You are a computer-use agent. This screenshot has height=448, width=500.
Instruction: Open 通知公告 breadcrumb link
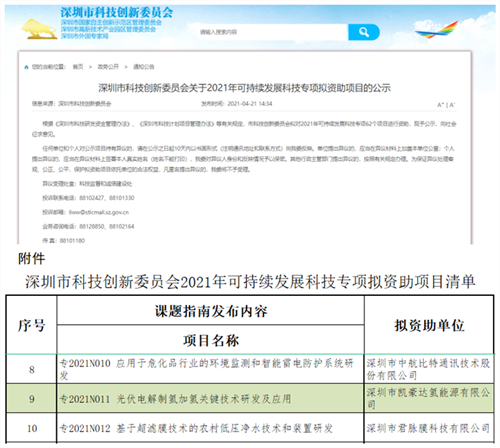click(x=144, y=67)
